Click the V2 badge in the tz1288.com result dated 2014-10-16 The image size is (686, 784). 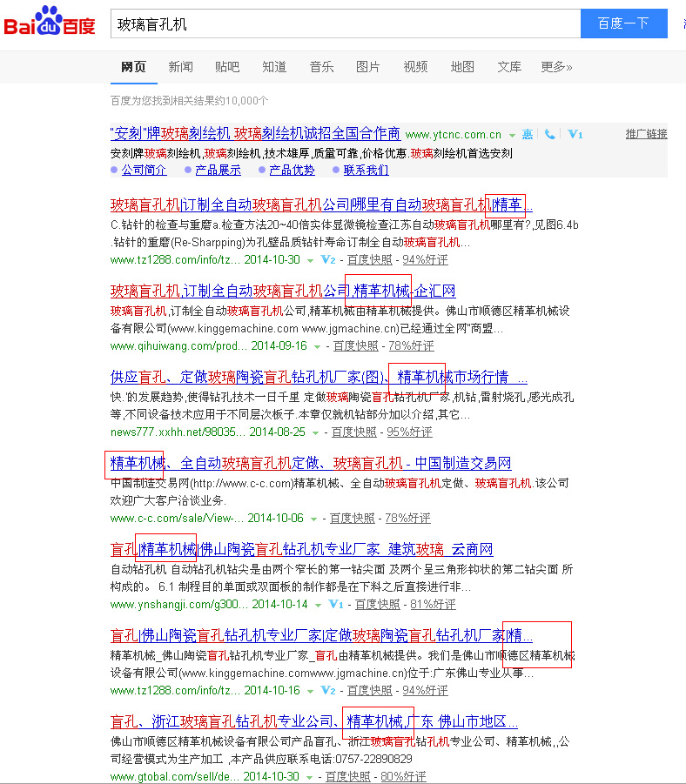pyautogui.click(x=328, y=691)
